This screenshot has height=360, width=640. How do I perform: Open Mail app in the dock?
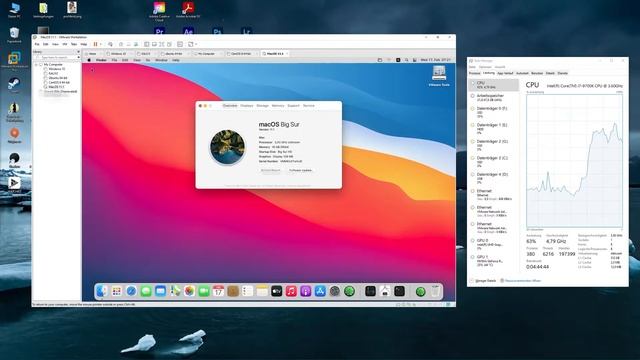[x=160, y=291]
